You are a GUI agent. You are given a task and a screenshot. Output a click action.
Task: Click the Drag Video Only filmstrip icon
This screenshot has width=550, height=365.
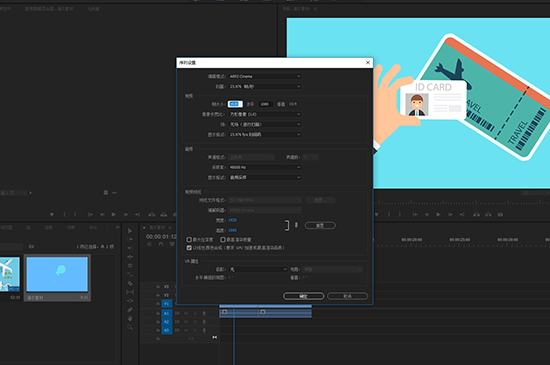[106, 192]
